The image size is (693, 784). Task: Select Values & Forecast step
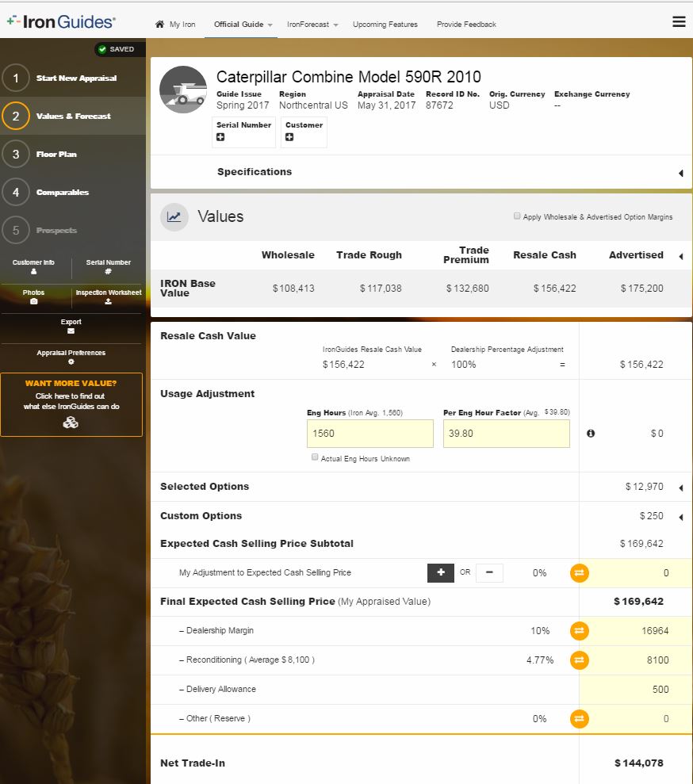(x=73, y=116)
